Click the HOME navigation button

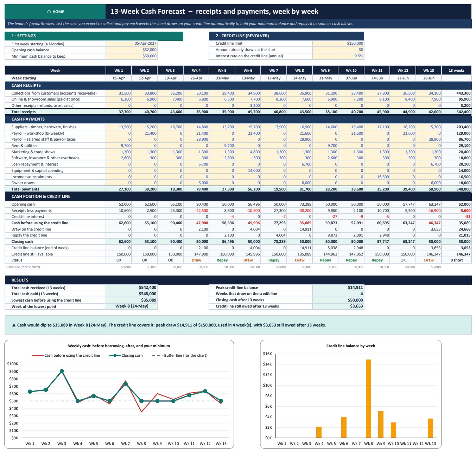click(x=55, y=12)
